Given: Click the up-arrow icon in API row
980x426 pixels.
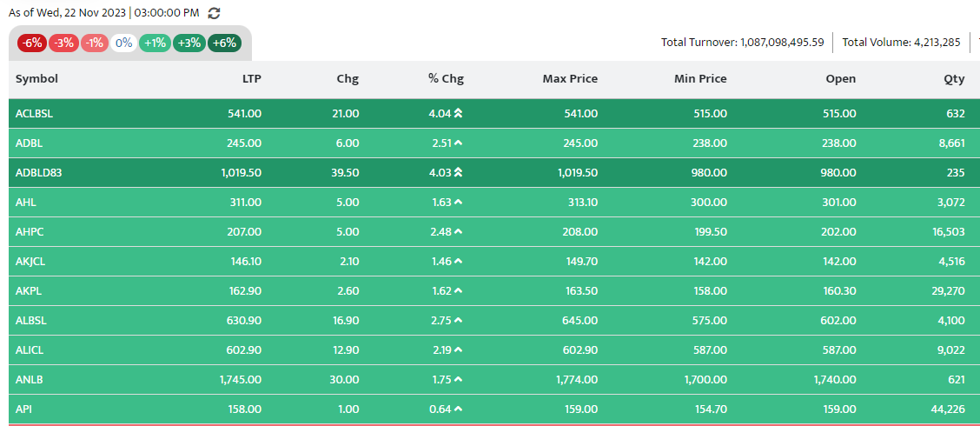Looking at the screenshot, I should click(x=458, y=409).
